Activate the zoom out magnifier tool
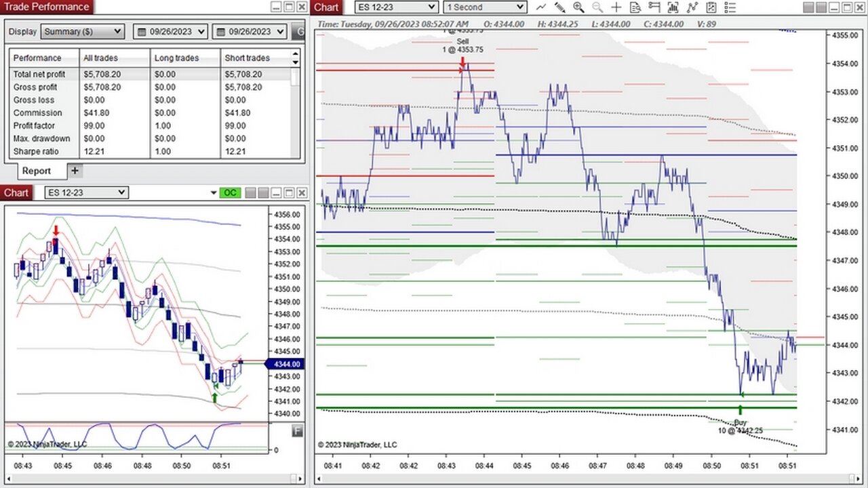This screenshot has width=868, height=488. 597,7
